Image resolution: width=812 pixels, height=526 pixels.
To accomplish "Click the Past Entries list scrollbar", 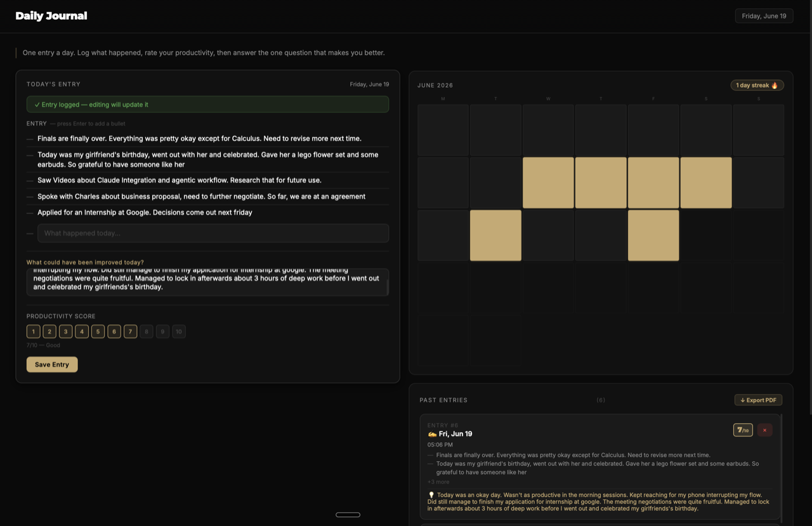I will point(782,468).
